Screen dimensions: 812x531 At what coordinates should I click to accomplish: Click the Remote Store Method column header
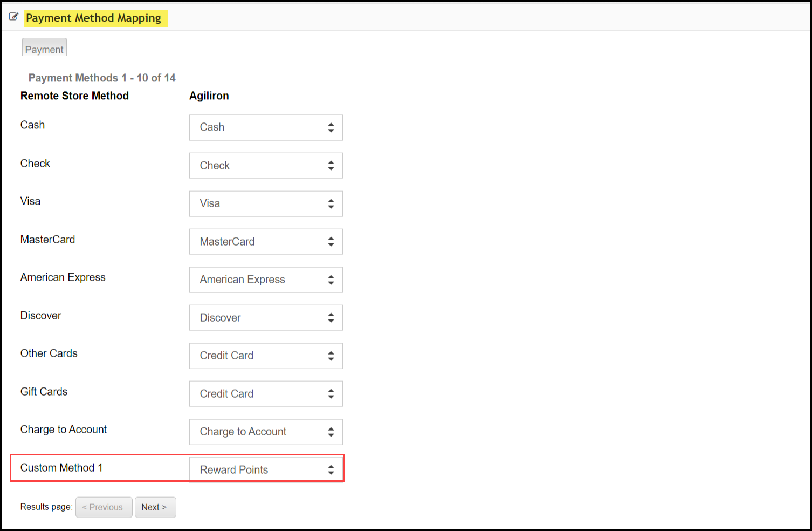pos(74,96)
